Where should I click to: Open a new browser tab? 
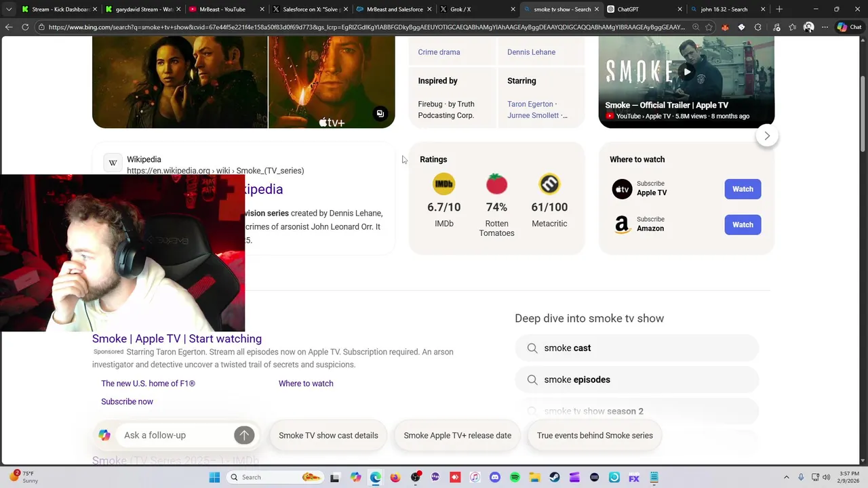pos(779,9)
